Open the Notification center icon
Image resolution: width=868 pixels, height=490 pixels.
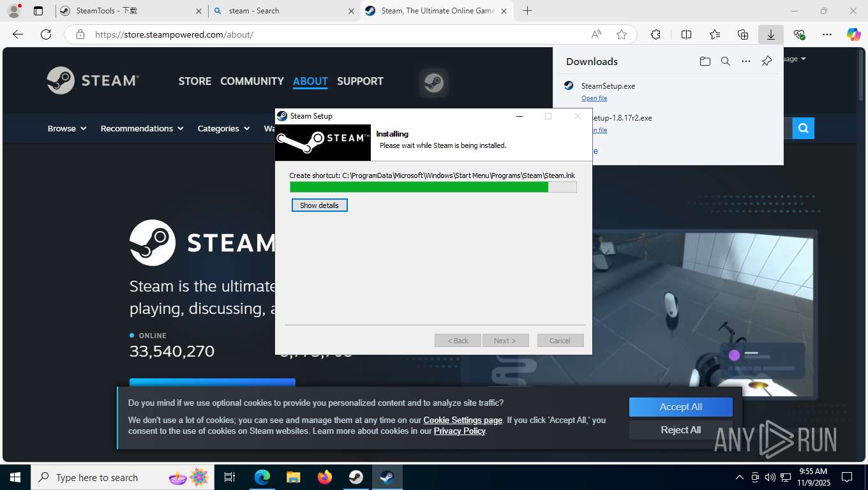847,477
